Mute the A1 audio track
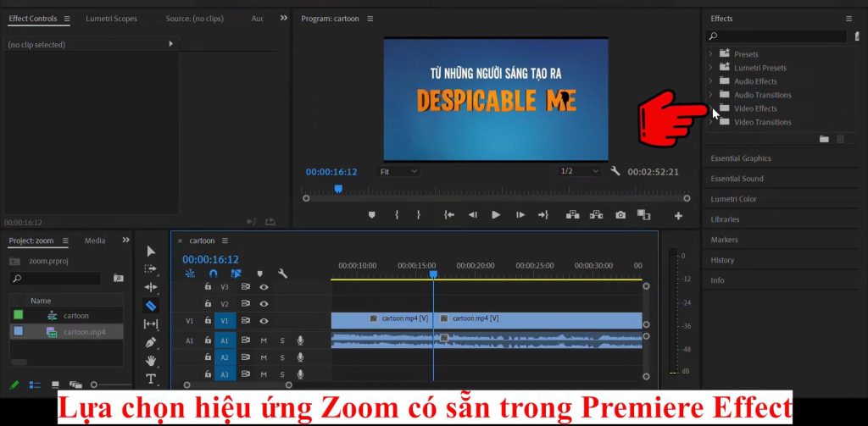868x426 pixels. pyautogui.click(x=264, y=340)
